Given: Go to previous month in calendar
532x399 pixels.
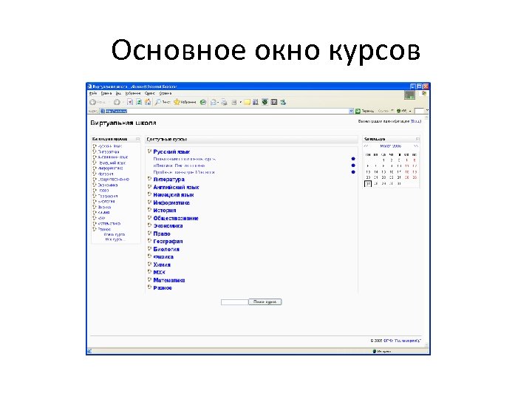Looking at the screenshot, I should [366, 146].
